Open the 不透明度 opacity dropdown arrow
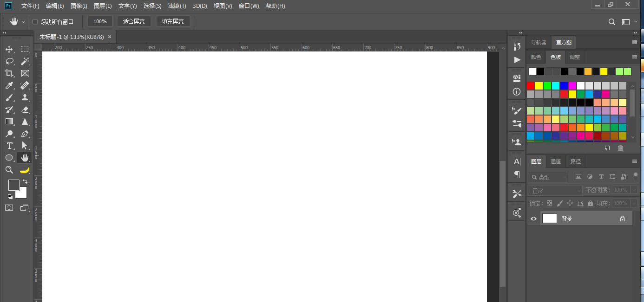644x302 pixels. [x=634, y=190]
